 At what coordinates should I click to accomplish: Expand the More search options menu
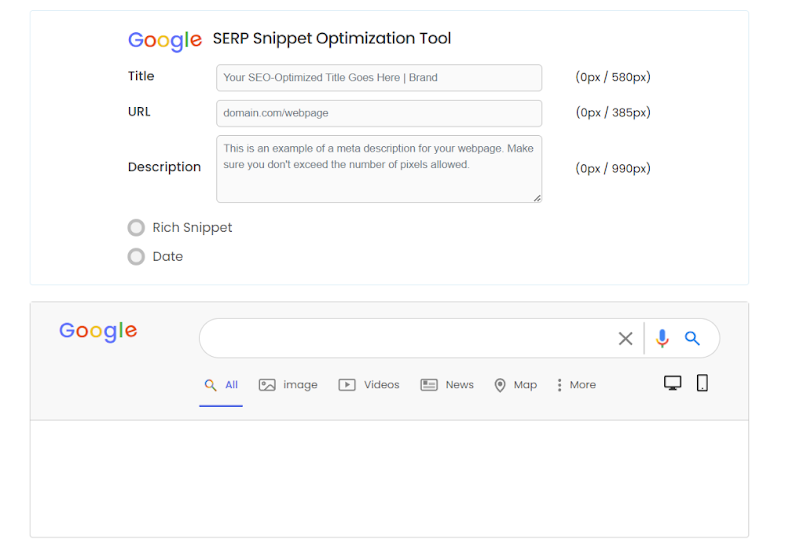(x=582, y=385)
